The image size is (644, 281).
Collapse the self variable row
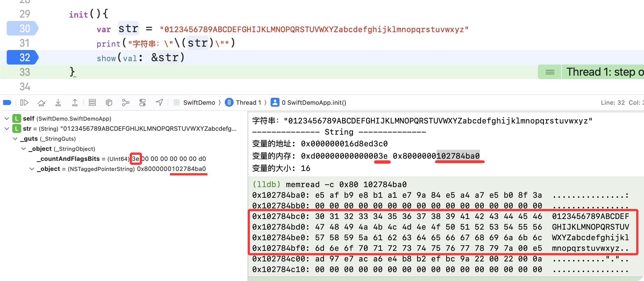click(7, 119)
